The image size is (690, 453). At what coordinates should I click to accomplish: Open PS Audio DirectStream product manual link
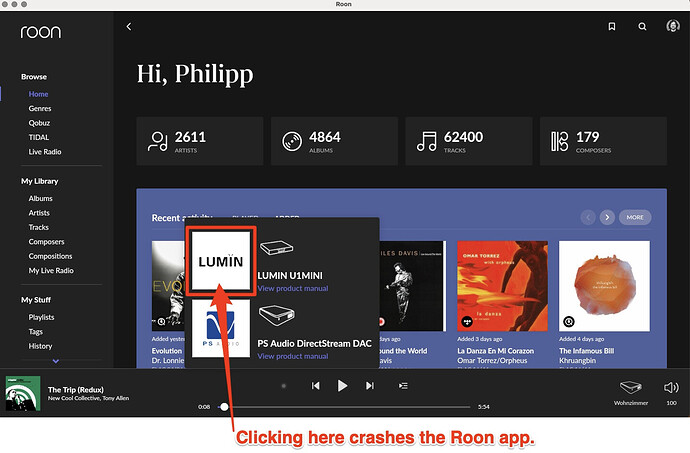click(x=293, y=356)
